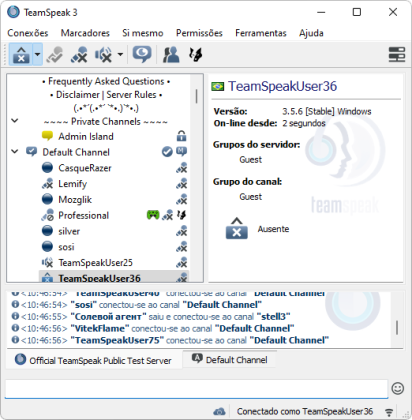Screen dimensions: 412x420
Task: Select the Frequently Asked Questions channel
Action: click(x=106, y=81)
